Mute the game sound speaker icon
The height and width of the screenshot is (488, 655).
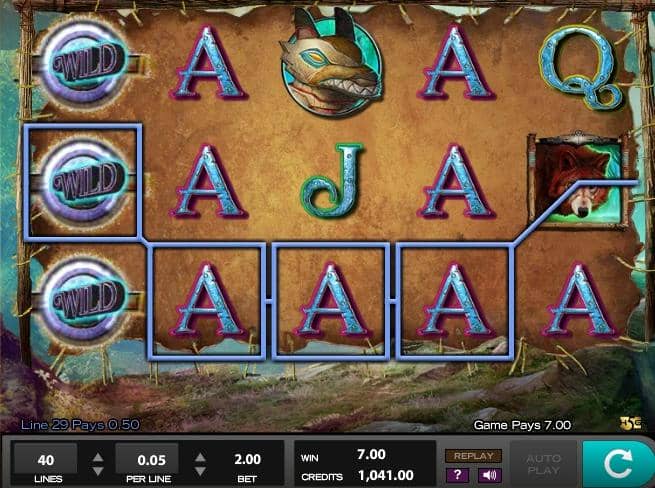click(x=489, y=475)
